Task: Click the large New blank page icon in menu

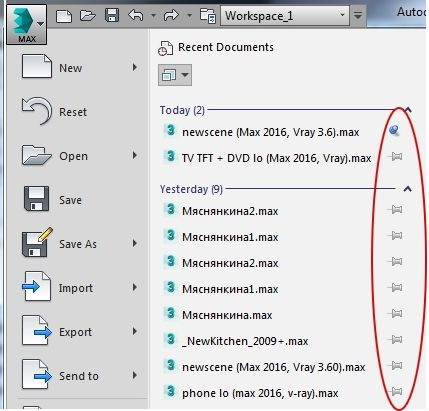Action: pyautogui.click(x=37, y=66)
